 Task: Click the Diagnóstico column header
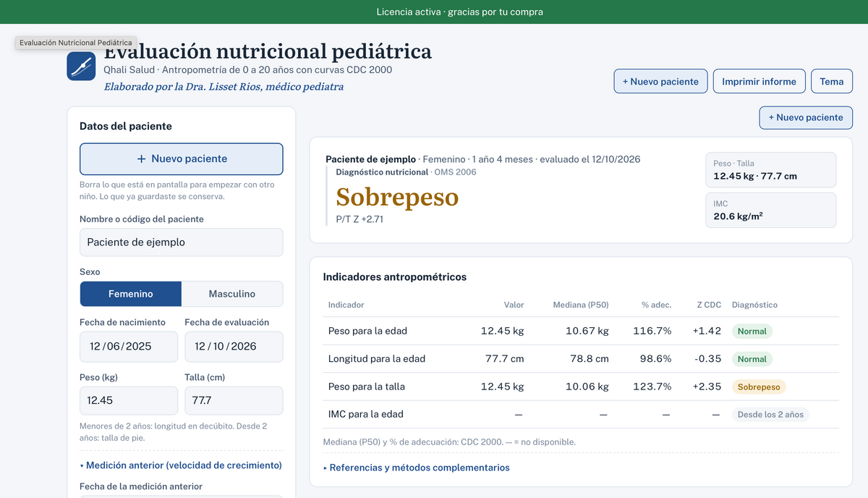pyautogui.click(x=754, y=305)
